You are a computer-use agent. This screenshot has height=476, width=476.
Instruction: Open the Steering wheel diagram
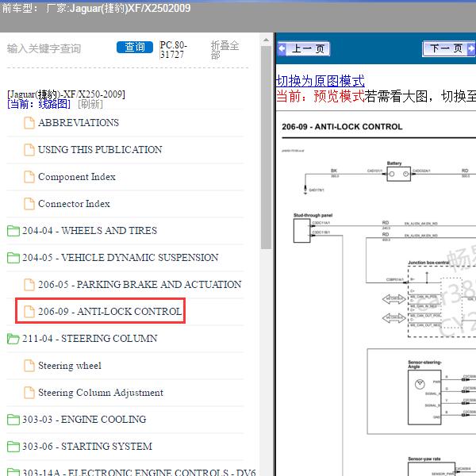tap(70, 366)
